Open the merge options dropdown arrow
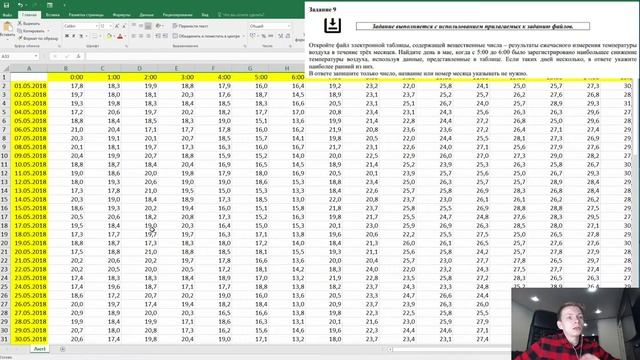640x360 pixels. click(244, 36)
